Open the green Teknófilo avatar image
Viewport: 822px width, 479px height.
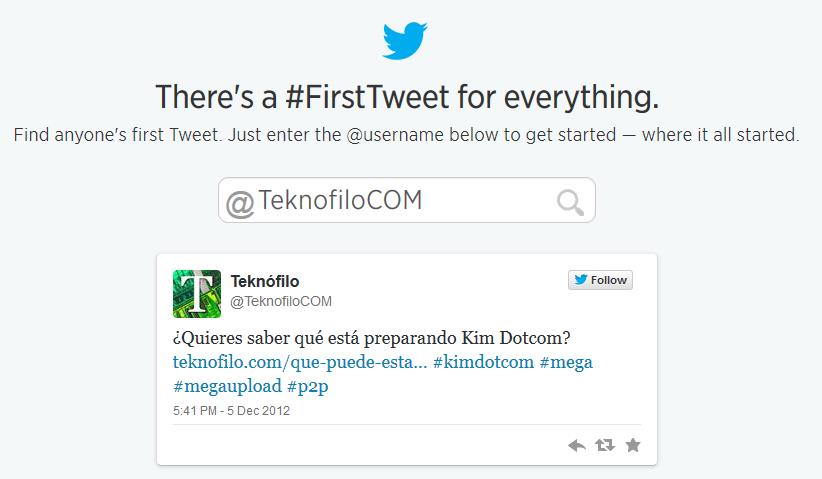click(x=197, y=294)
